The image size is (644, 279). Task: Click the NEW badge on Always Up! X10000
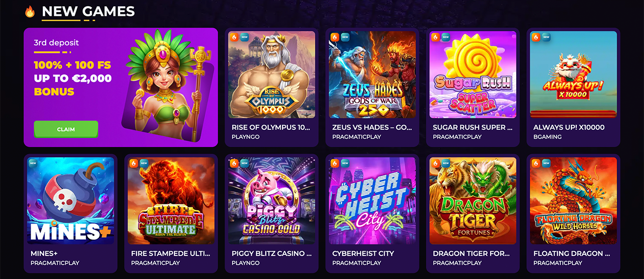click(546, 37)
